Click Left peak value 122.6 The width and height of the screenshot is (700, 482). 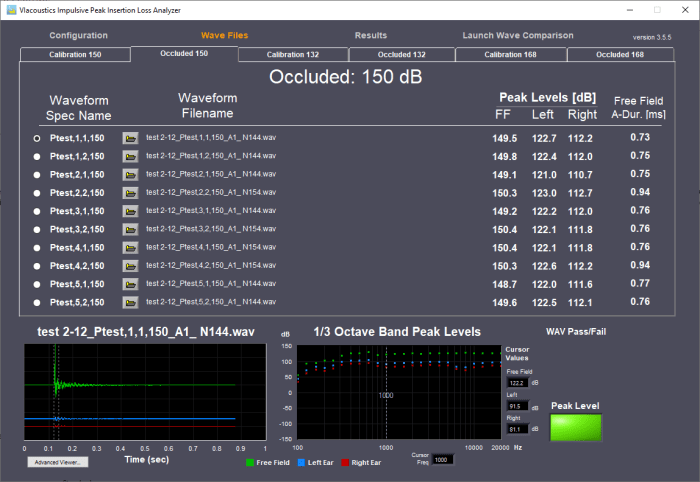point(544,266)
